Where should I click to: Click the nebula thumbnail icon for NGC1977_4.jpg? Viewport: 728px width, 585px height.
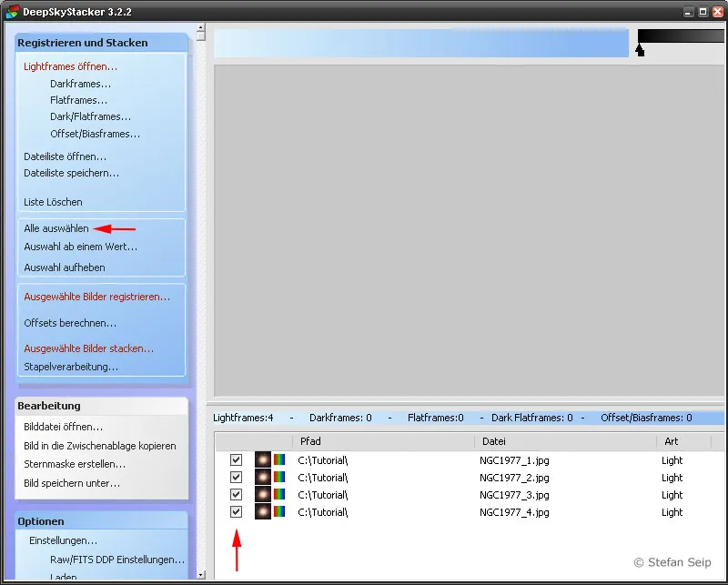click(263, 511)
